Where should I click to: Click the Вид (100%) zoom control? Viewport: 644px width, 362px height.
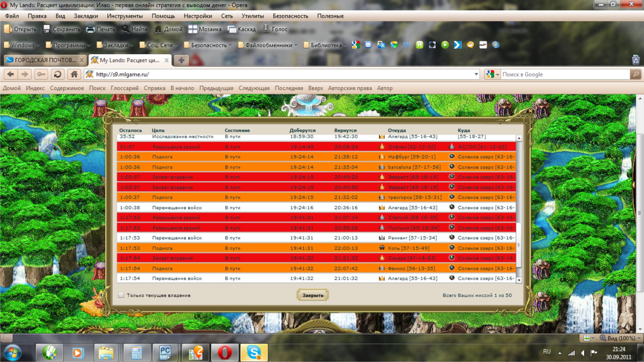620,338
